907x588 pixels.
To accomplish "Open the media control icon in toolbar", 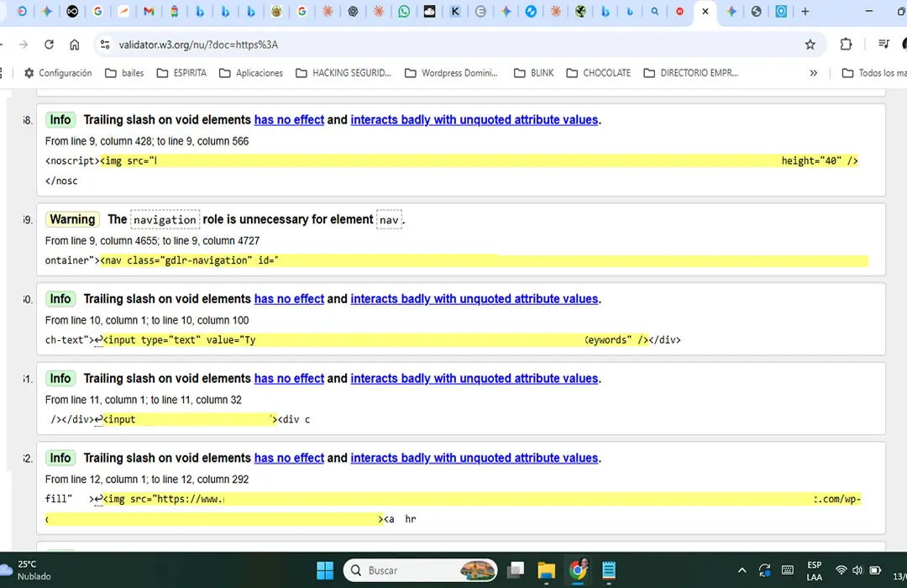I will point(883,45).
